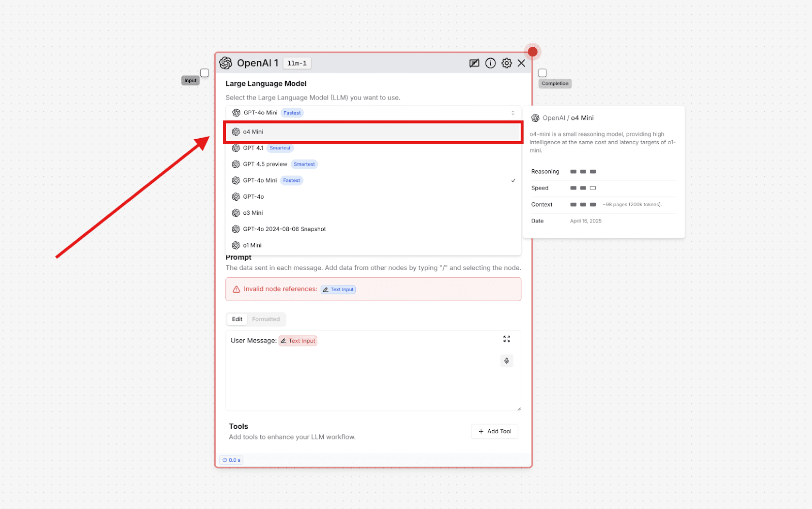The image size is (812, 509).
Task: Select GPT 4.1 from model list
Action: [373, 148]
